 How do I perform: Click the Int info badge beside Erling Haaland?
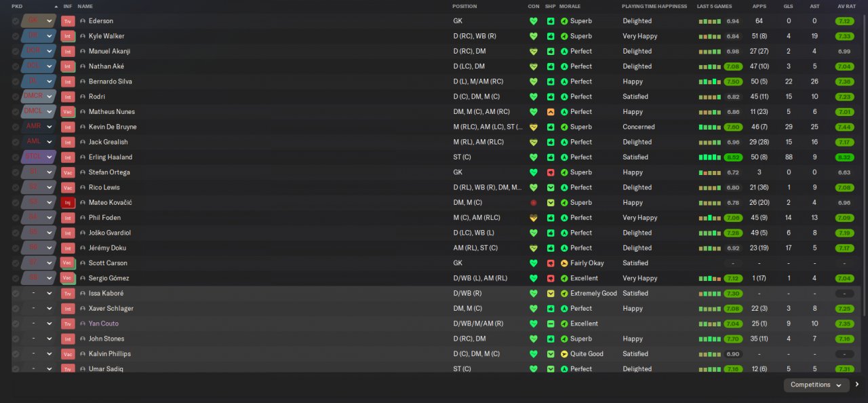pyautogui.click(x=68, y=157)
